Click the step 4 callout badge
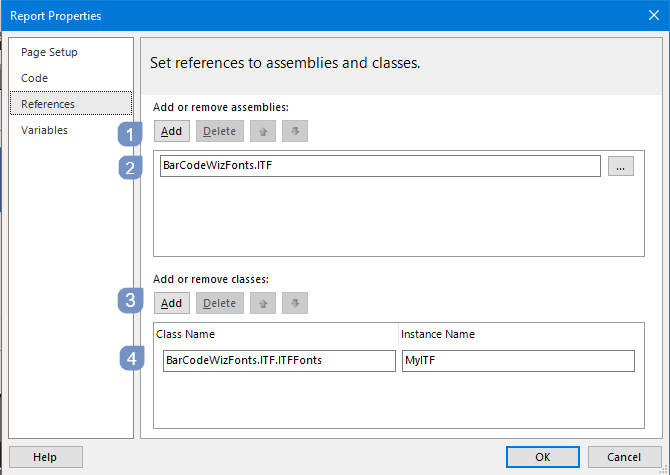670x475 pixels. [132, 358]
